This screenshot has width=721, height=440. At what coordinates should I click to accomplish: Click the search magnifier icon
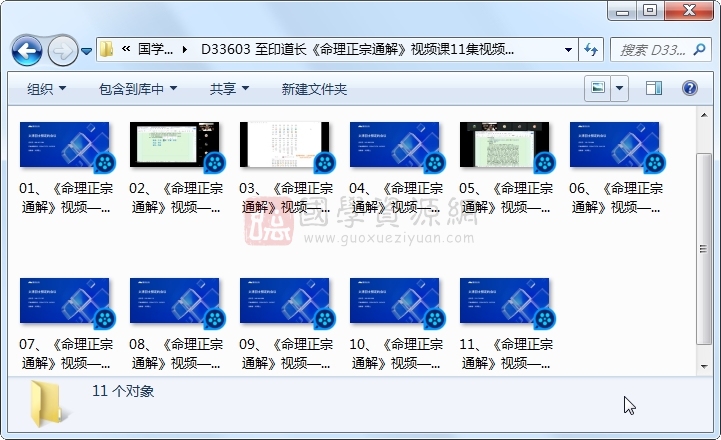(x=699, y=49)
